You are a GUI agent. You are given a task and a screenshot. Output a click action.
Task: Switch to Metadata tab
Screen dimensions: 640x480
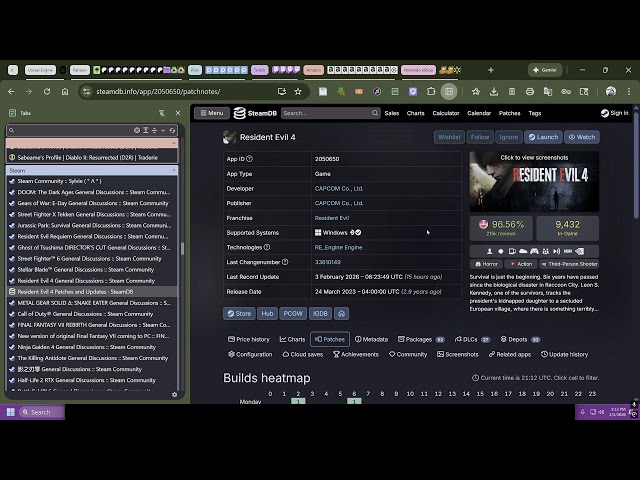pyautogui.click(x=371, y=339)
